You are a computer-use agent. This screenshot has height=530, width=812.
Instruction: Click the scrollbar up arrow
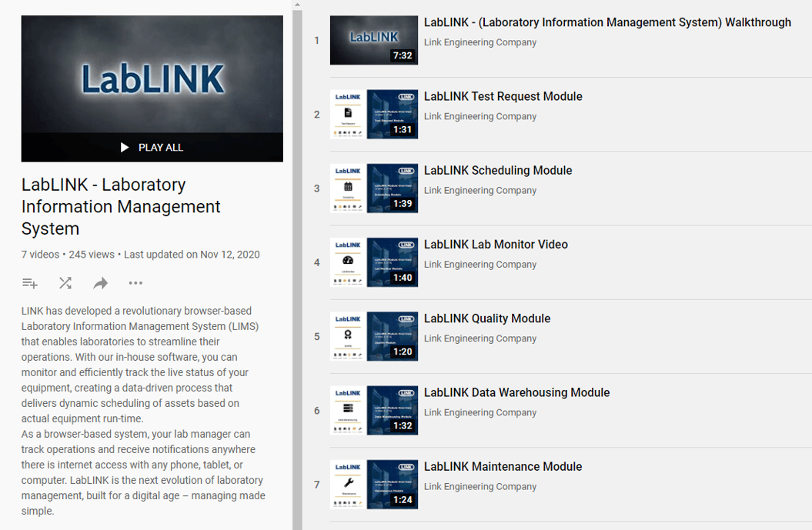click(297, 5)
